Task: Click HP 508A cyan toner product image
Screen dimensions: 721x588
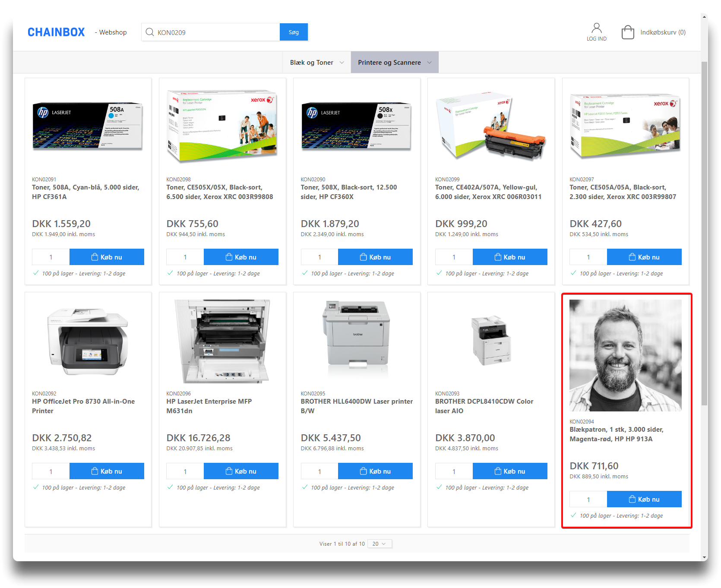Action: click(88, 127)
